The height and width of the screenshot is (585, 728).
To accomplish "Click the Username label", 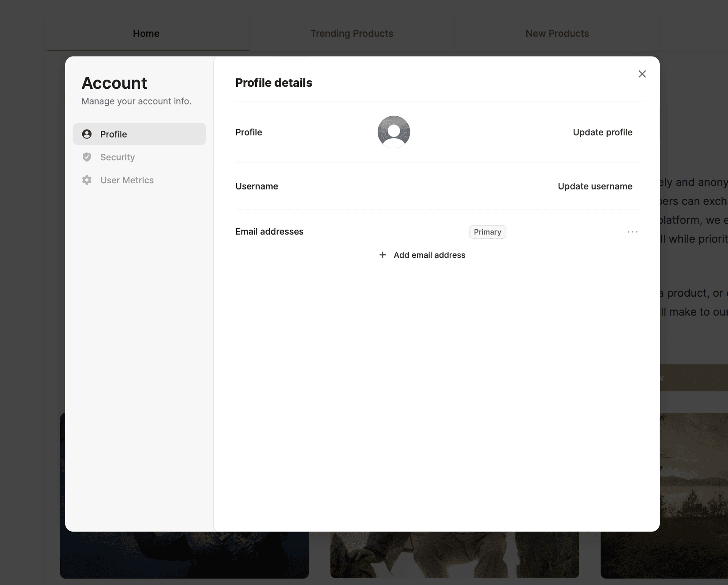I will pyautogui.click(x=257, y=186).
